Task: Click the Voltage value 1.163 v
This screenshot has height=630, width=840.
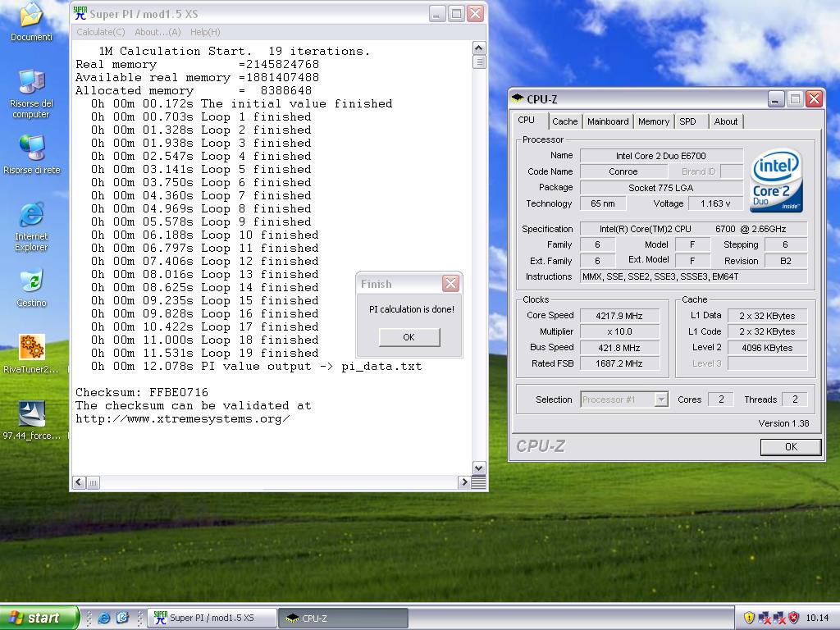Action: [715, 203]
